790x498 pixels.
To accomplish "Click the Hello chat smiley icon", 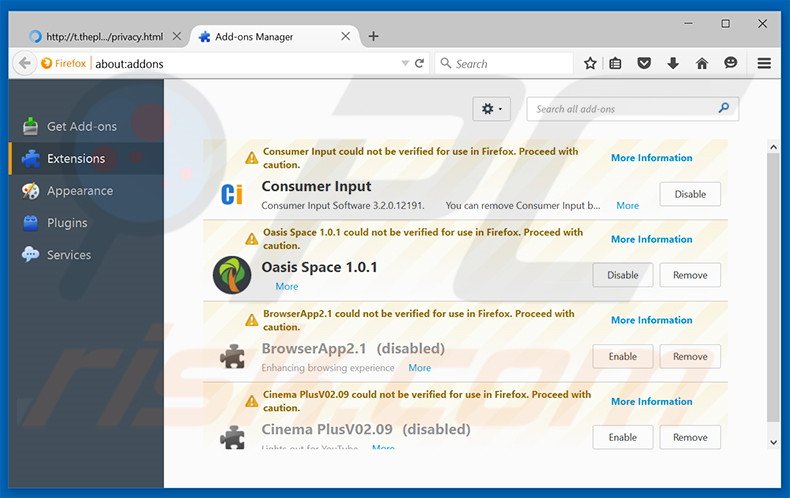I will (731, 63).
